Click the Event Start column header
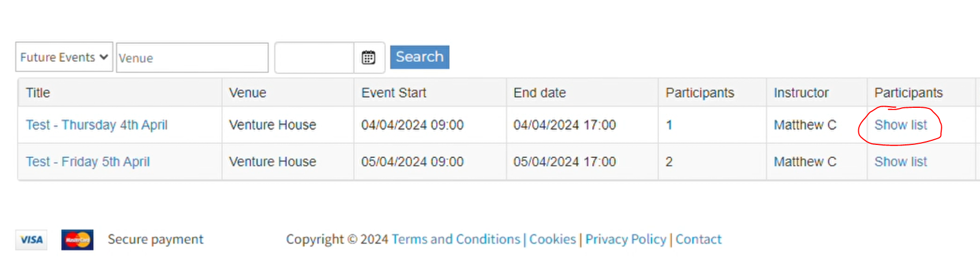The image size is (980, 263). [394, 93]
